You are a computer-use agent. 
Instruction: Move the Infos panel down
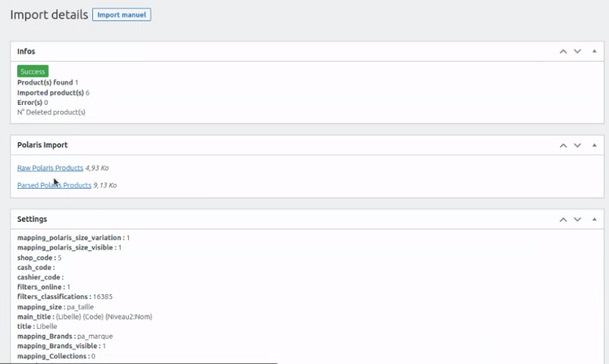pyautogui.click(x=577, y=52)
